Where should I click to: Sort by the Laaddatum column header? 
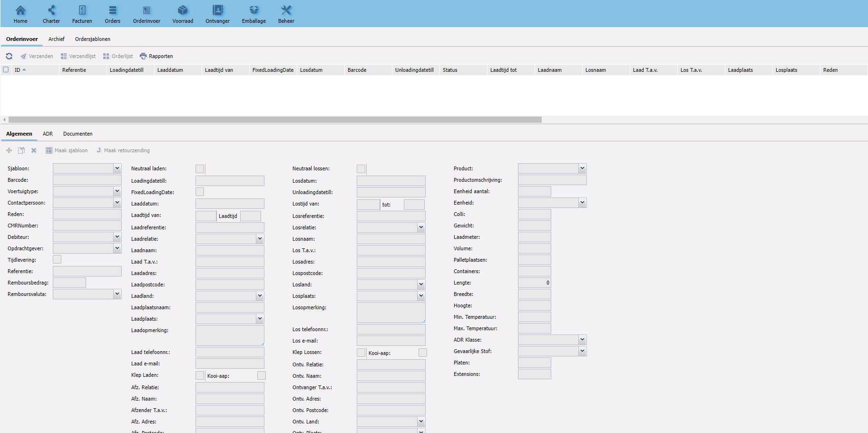pos(178,70)
